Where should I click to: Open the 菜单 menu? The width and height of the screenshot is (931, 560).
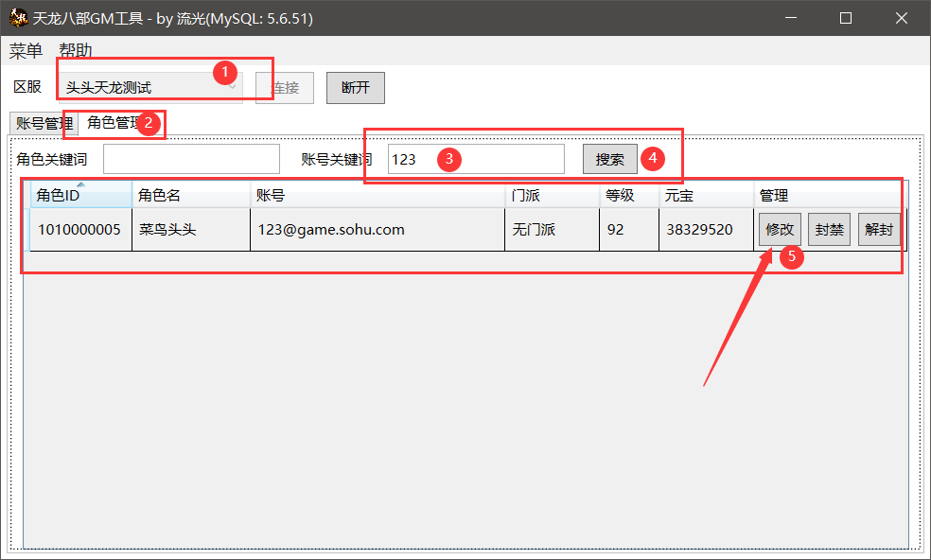tap(26, 51)
